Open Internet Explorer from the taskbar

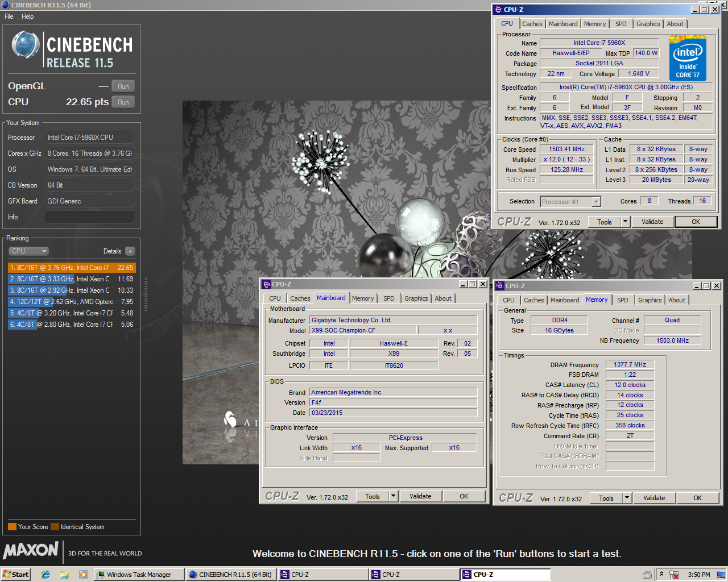pos(45,575)
